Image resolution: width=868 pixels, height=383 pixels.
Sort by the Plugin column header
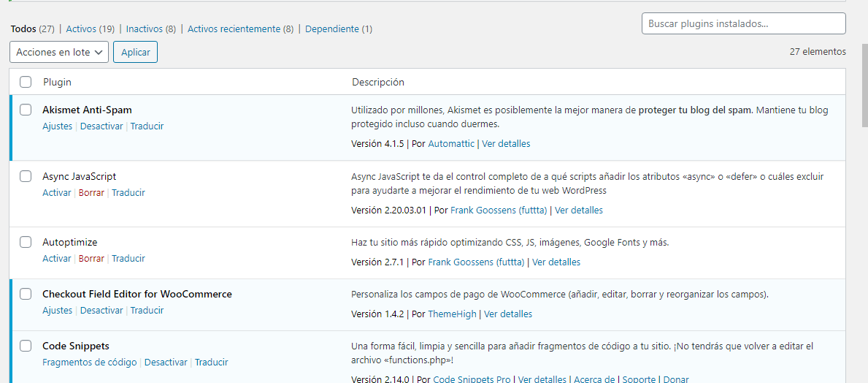coord(58,82)
